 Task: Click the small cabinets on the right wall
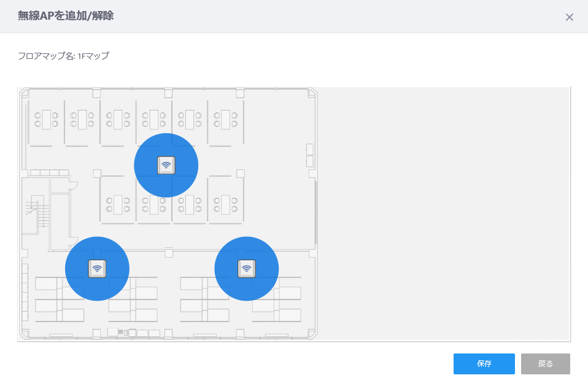click(310, 155)
